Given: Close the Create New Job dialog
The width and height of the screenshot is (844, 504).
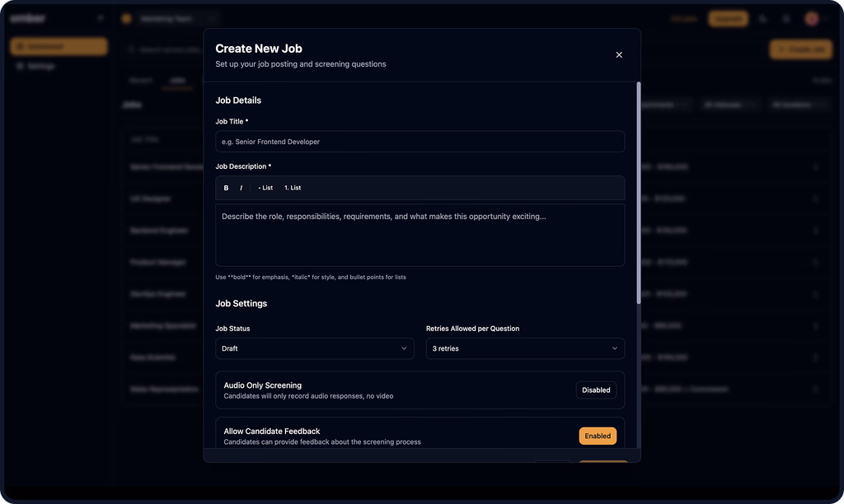Looking at the screenshot, I should 619,55.
